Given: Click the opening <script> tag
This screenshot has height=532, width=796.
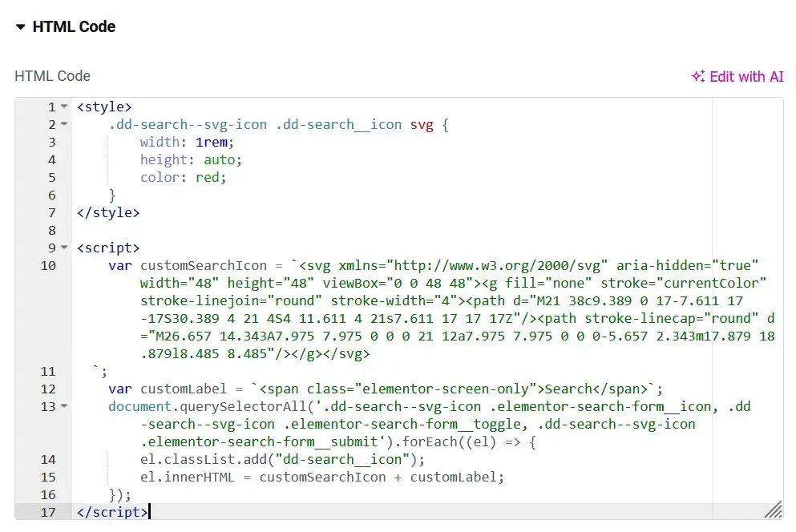Looking at the screenshot, I should pyautogui.click(x=108, y=248).
